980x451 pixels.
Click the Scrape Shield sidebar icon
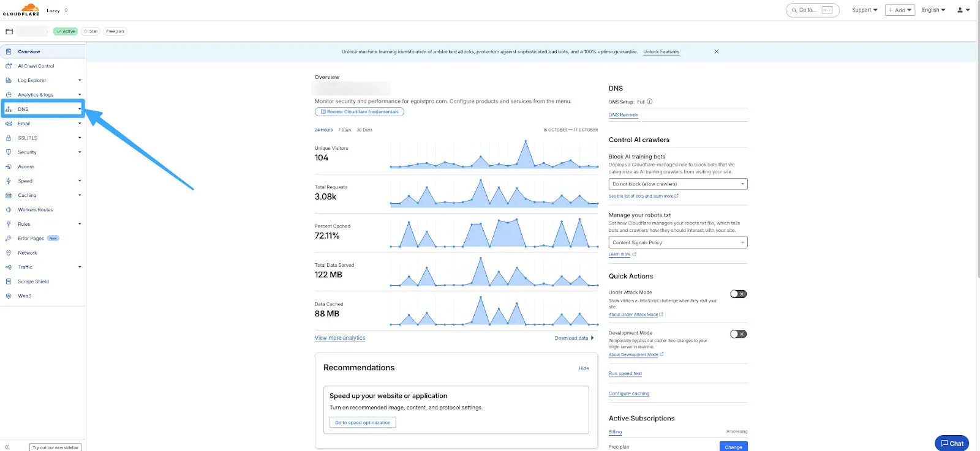tap(9, 281)
